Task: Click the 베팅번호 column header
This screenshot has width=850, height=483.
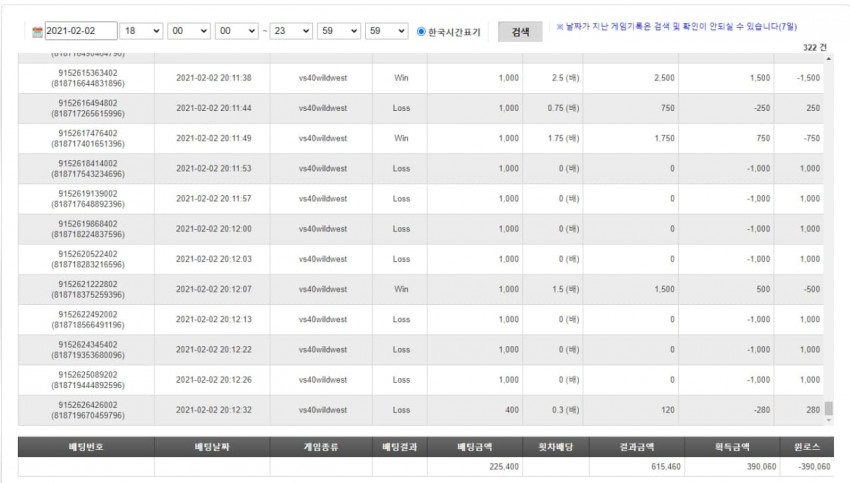Action: click(x=86, y=447)
